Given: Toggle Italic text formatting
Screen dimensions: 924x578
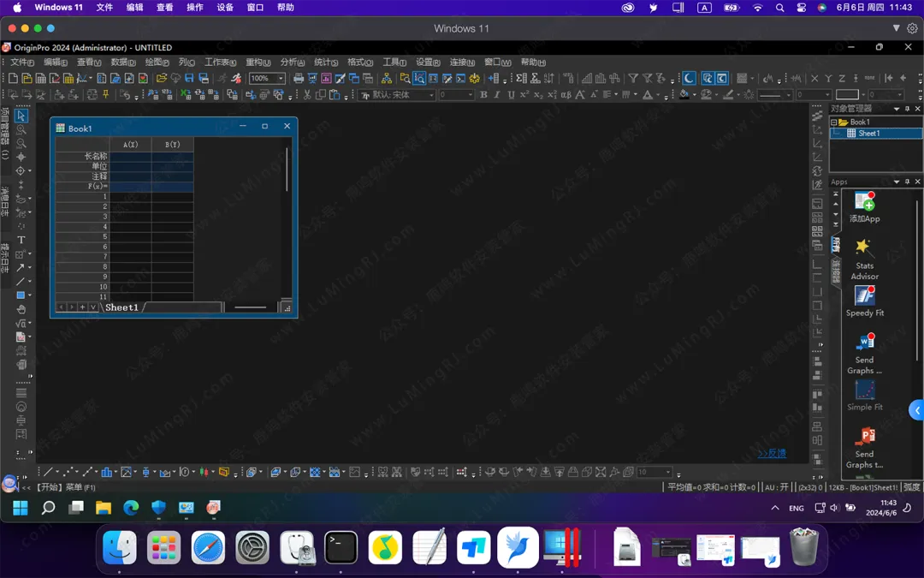Looking at the screenshot, I should [x=497, y=95].
